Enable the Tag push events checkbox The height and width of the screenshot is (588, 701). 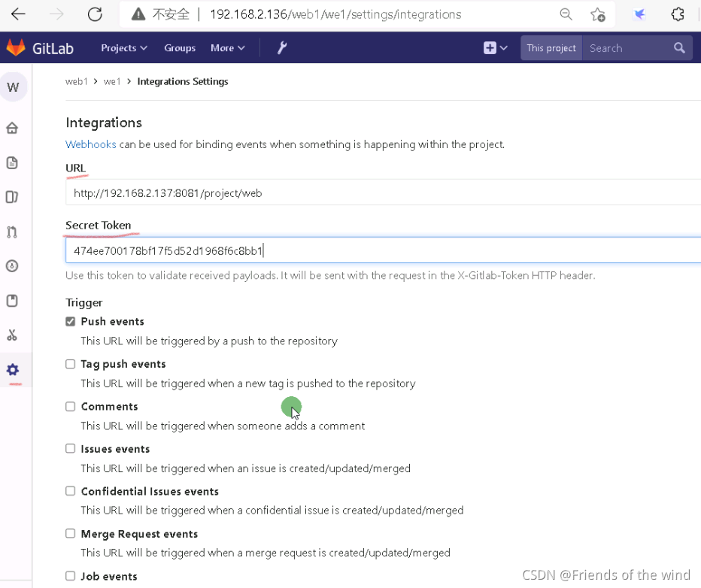[x=70, y=364]
